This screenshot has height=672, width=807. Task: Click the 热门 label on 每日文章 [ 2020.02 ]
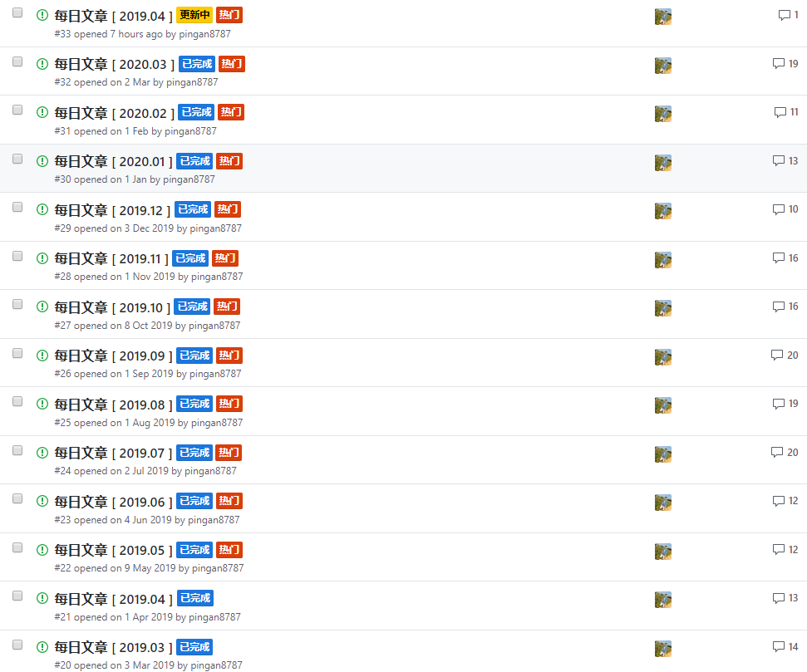point(230,112)
